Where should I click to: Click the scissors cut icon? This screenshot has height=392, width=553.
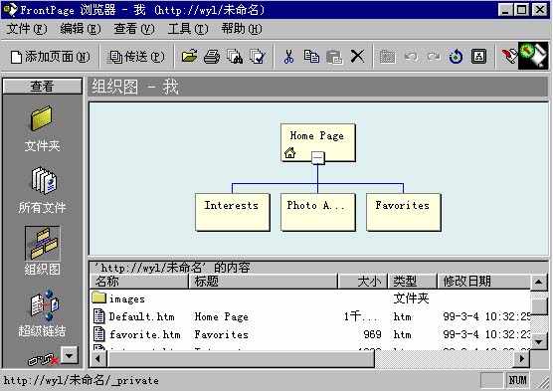tap(288, 57)
